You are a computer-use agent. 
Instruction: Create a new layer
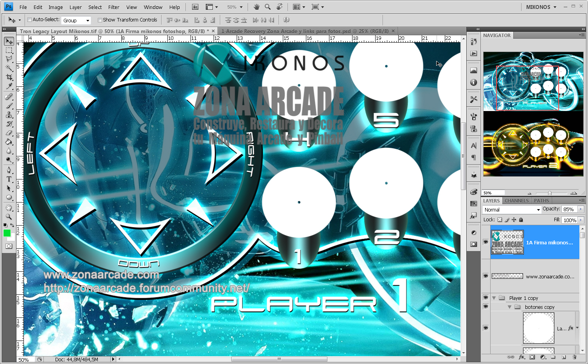[564, 357]
